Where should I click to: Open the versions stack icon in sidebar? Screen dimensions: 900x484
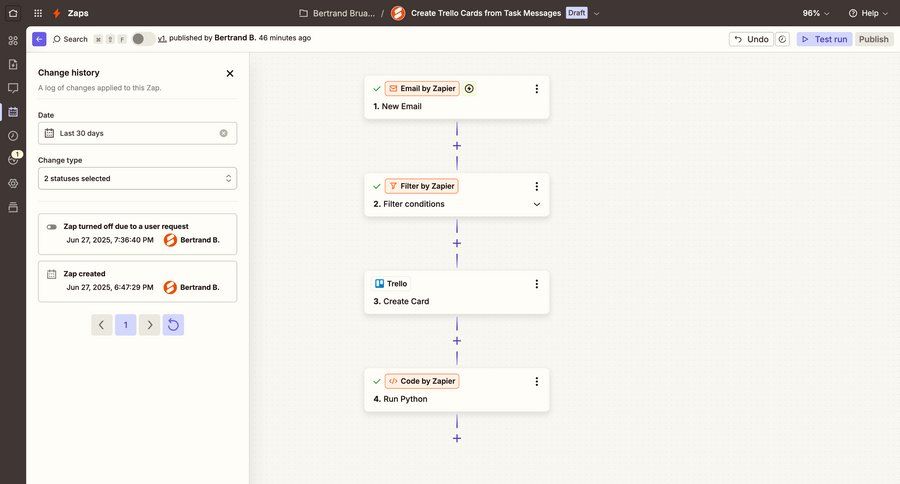pyautogui.click(x=13, y=207)
